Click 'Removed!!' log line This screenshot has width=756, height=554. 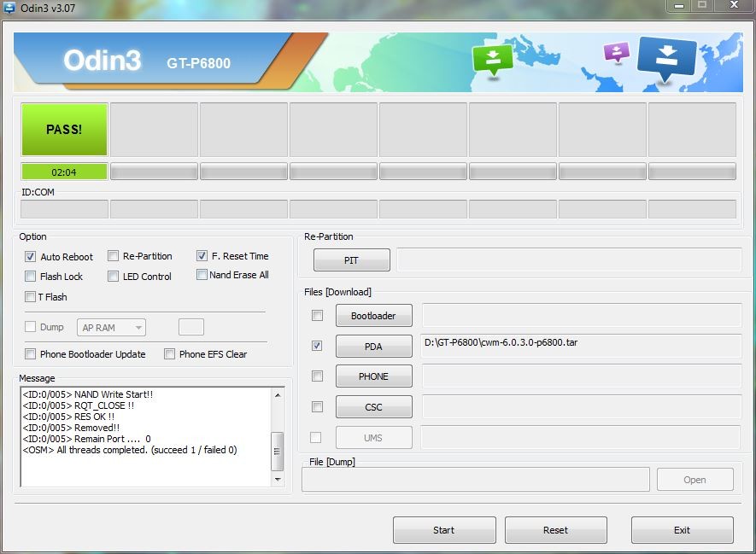[71, 428]
